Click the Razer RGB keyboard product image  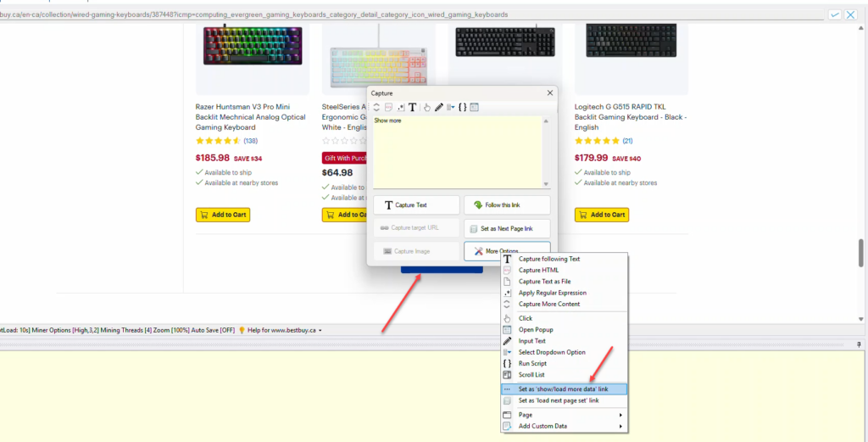[x=253, y=46]
